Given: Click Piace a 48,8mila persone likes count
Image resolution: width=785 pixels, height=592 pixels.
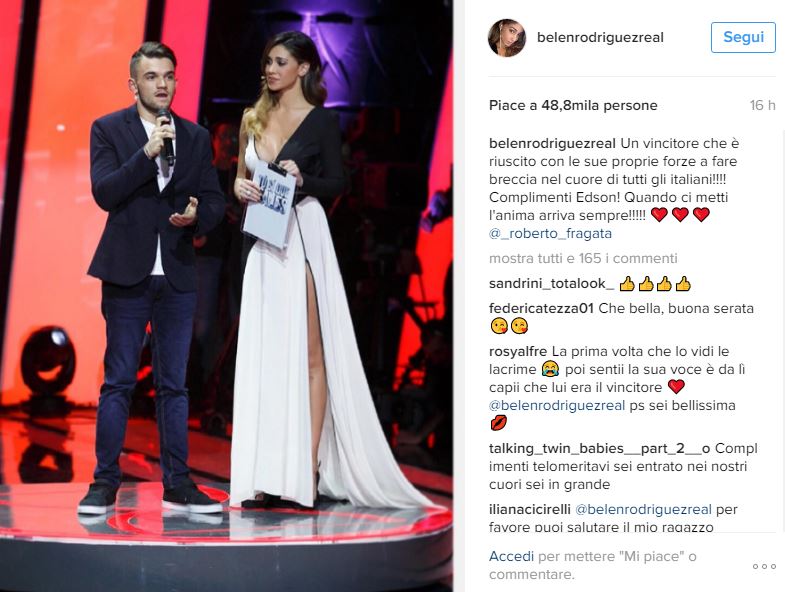Looking at the screenshot, I should [573, 105].
